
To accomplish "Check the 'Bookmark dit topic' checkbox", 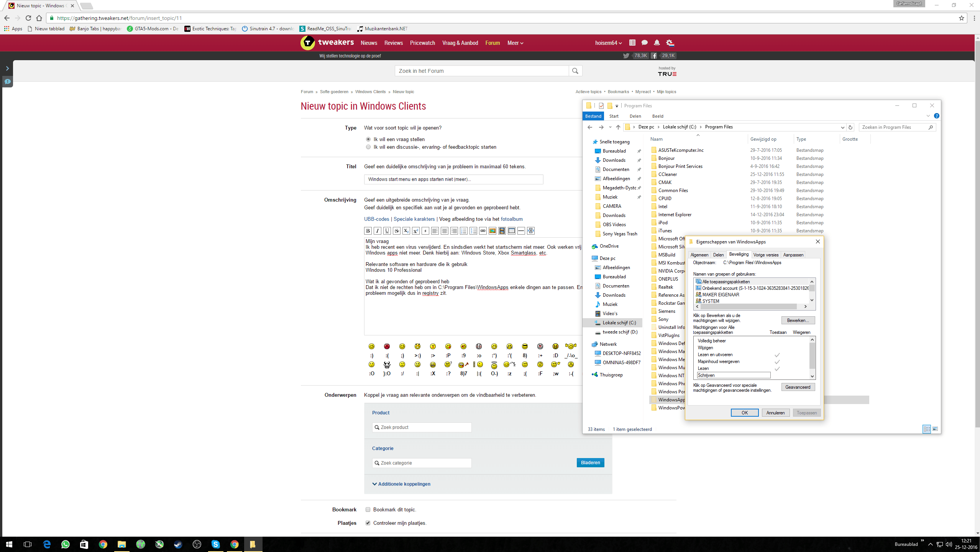I will point(368,509).
